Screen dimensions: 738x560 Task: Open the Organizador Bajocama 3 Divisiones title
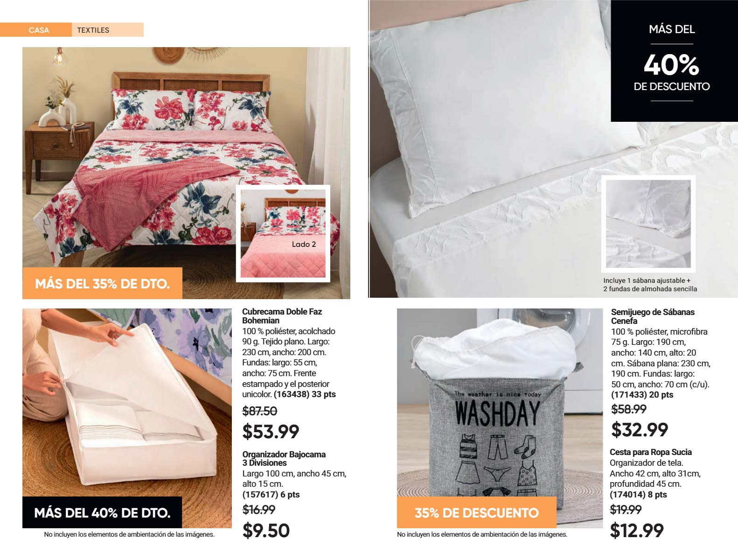click(x=284, y=458)
